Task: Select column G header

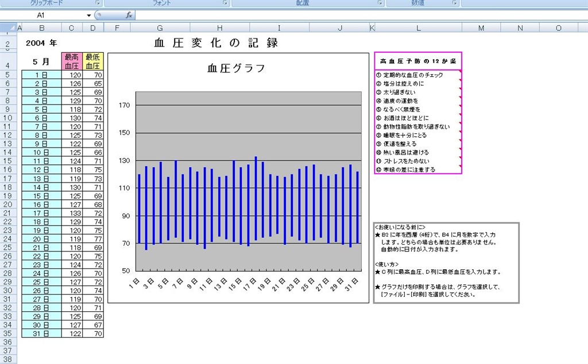Action: click(160, 28)
